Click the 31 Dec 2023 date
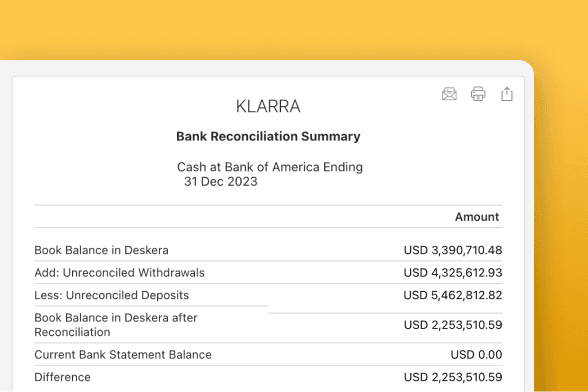The height and width of the screenshot is (392, 588). 221,182
